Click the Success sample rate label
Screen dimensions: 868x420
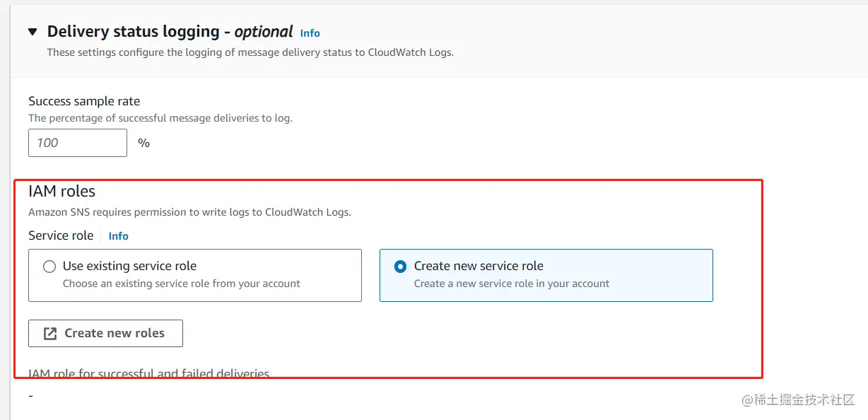(x=84, y=101)
